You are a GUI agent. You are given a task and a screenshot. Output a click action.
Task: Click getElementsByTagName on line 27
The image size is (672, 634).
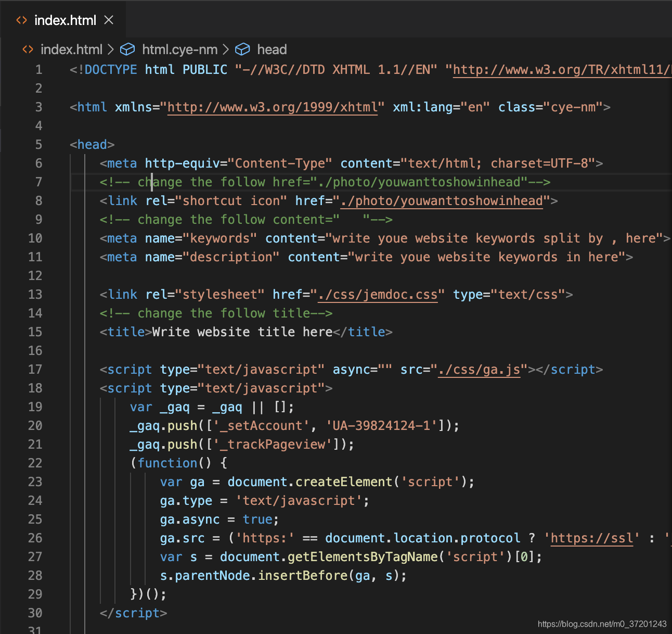pyautogui.click(x=363, y=557)
